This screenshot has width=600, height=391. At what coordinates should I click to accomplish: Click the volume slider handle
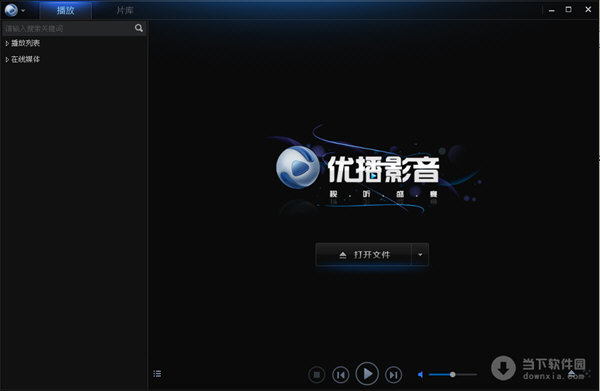tap(453, 375)
